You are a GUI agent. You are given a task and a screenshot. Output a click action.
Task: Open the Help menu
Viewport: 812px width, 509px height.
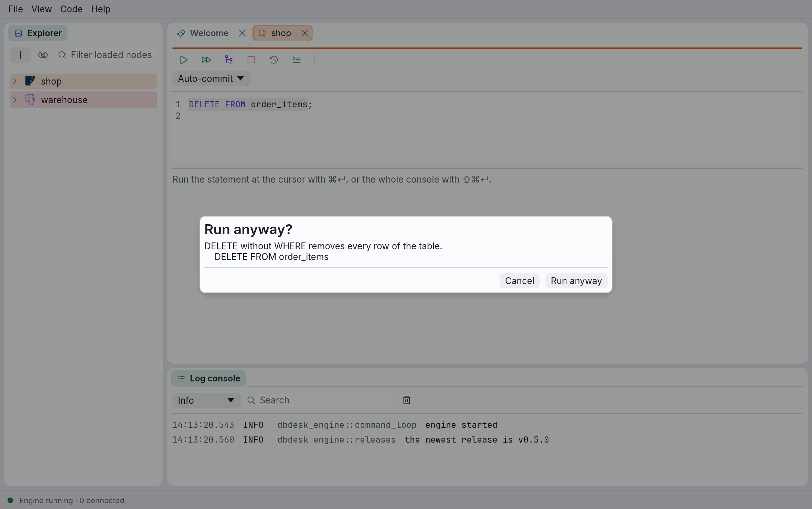[101, 9]
